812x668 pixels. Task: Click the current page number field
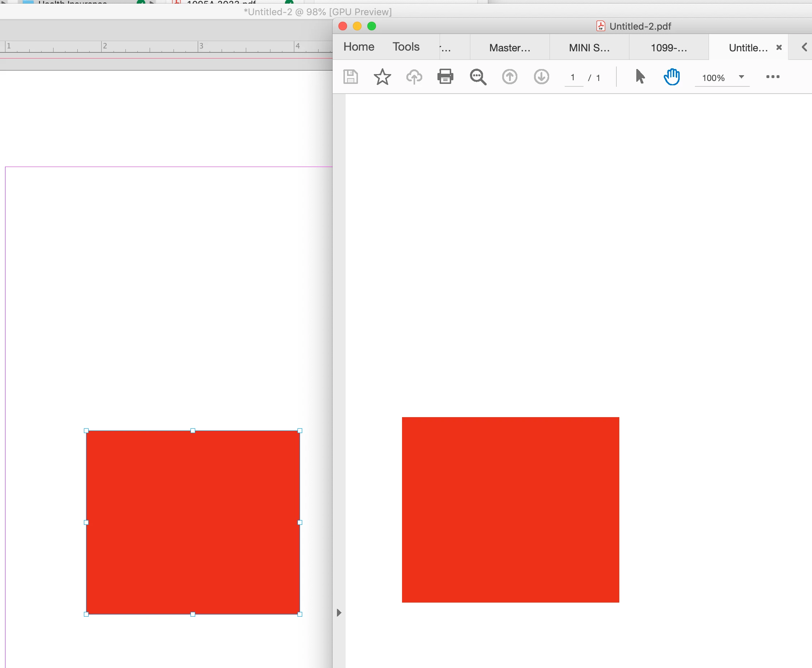tap(573, 78)
